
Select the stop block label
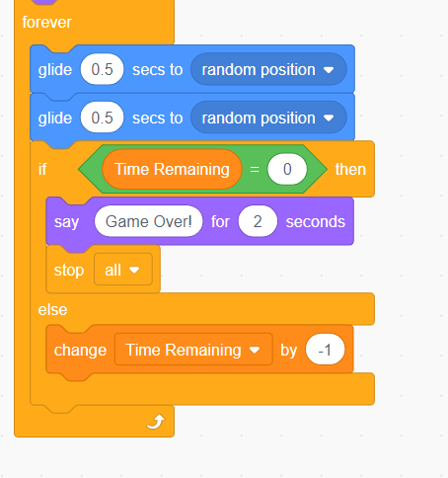pyautogui.click(x=69, y=271)
